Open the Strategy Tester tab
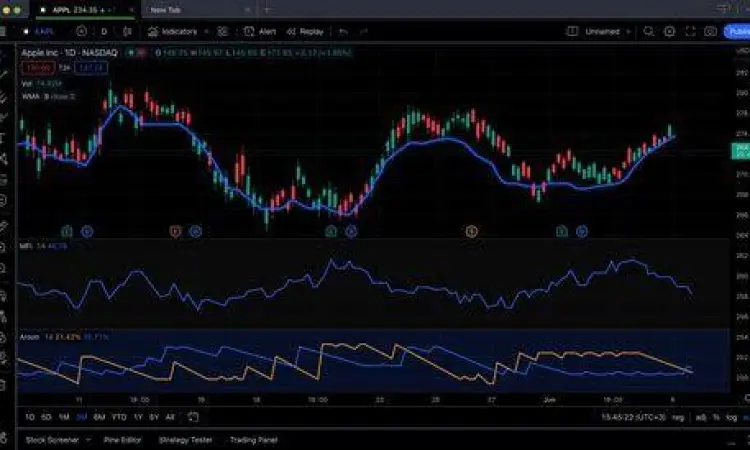This screenshot has width=750, height=450. pyautogui.click(x=185, y=440)
